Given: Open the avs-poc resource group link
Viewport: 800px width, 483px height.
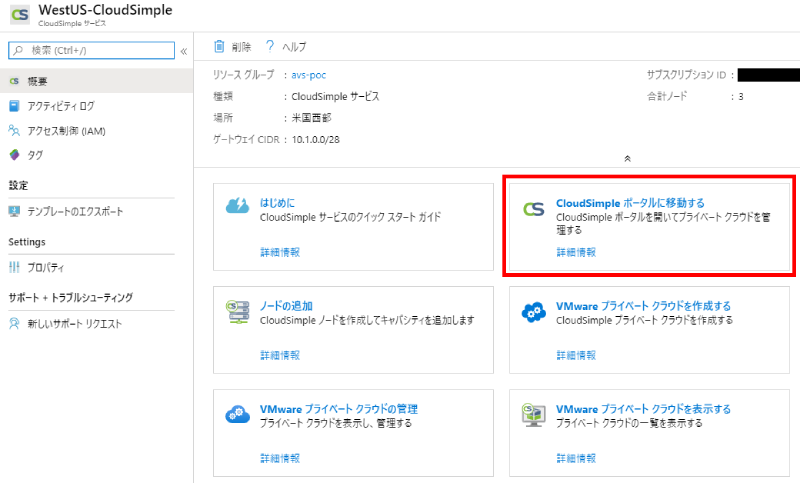Looking at the screenshot, I should click(309, 74).
